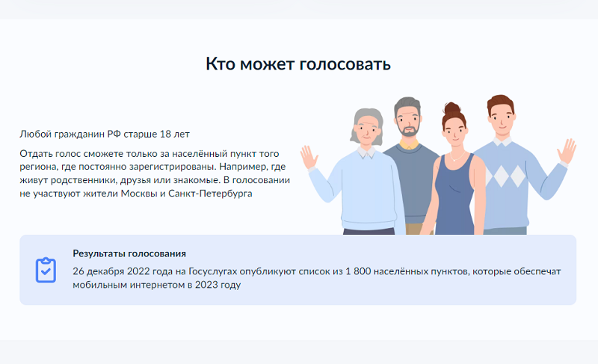This screenshot has height=364, width=598.
Task: Click the line 'Любой гражданин РФ старше 18 лет'
Action: point(105,135)
